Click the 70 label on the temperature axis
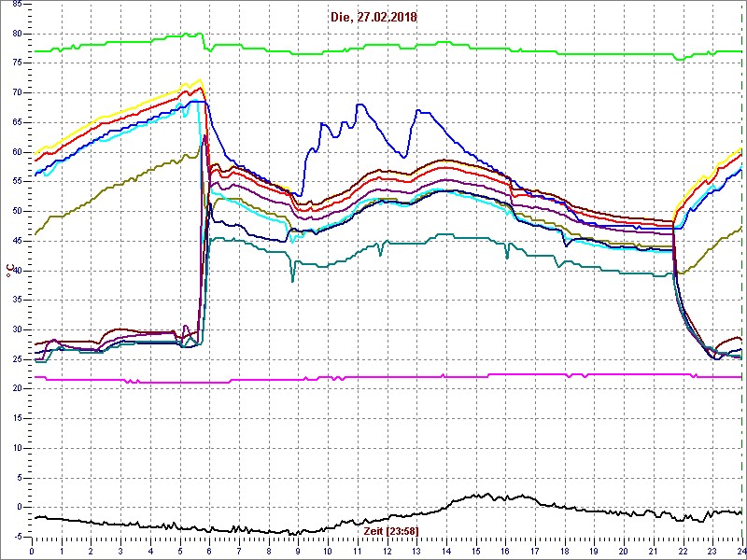Viewport: 747px width, 560px height. point(17,92)
